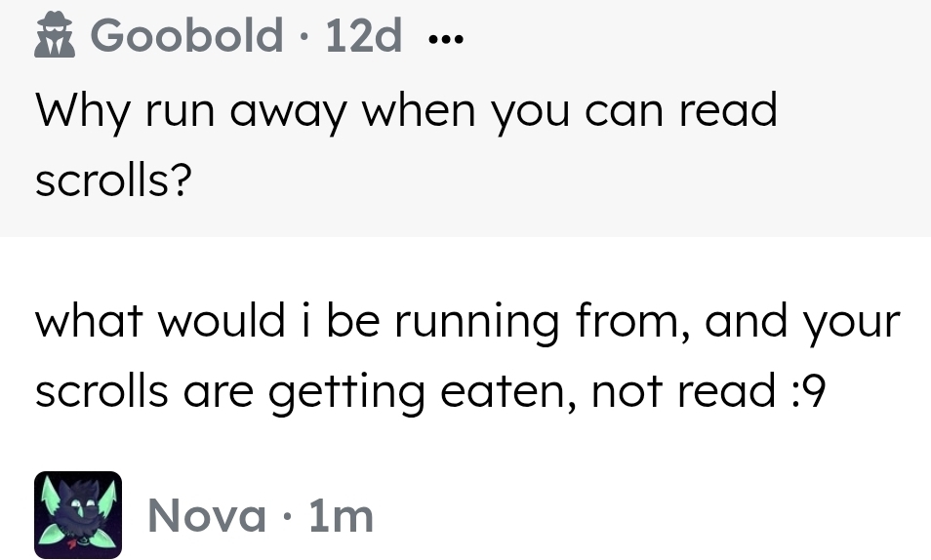Screen dimensions: 931x560
Task: Open the three-dot menu next to 12d
Action: 448,40
